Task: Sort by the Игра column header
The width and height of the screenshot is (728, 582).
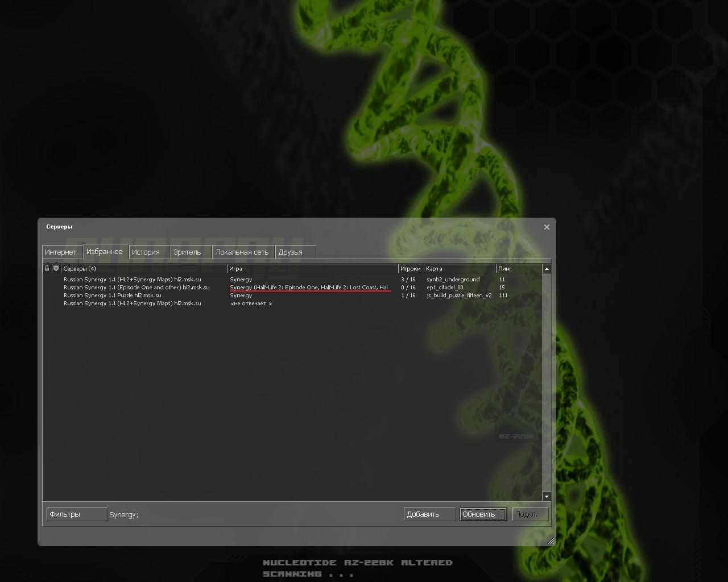Action: tap(313, 268)
